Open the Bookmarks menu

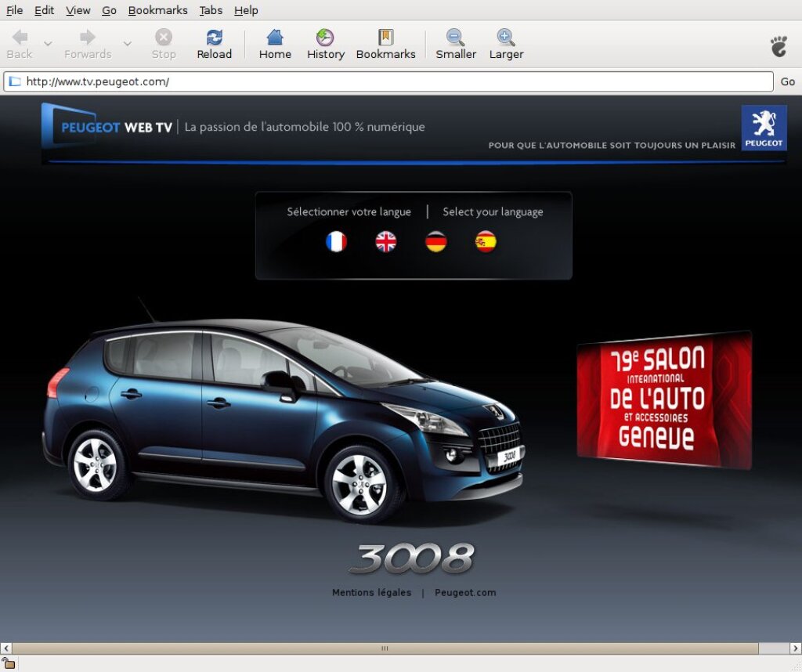157,10
